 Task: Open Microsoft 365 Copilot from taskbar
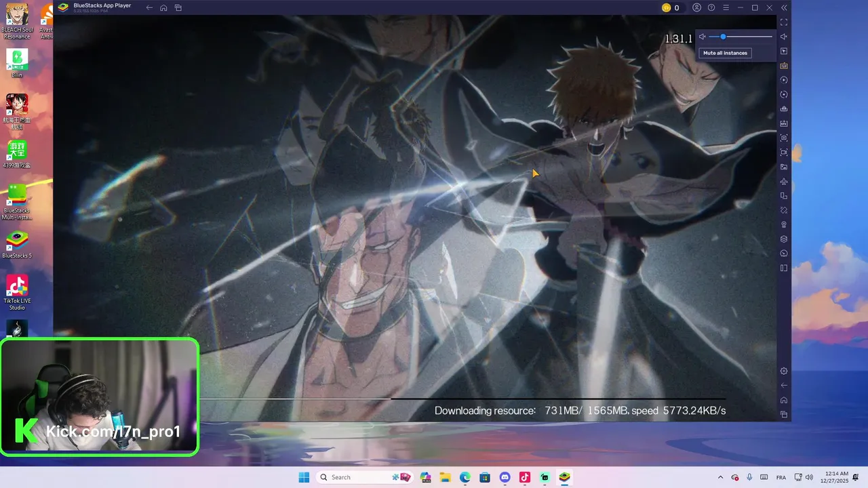[425, 477]
